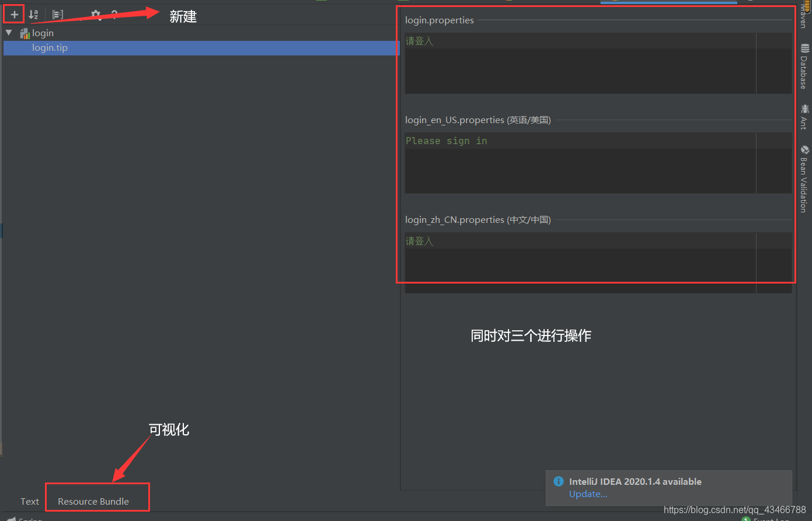Click the blue info icon in notification
Screen dimensions: 812x521
(559, 481)
